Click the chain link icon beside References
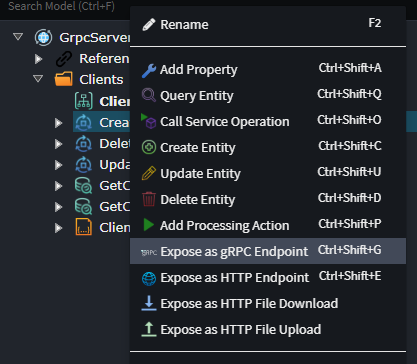The width and height of the screenshot is (417, 364). [x=64, y=59]
